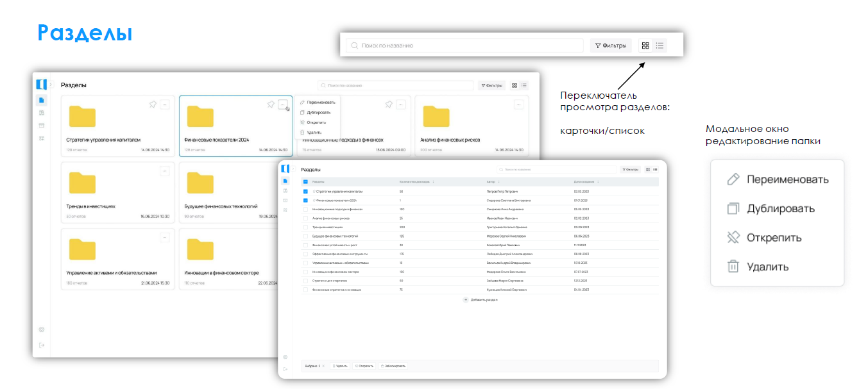Check the Анализ финансовых рисков row checkbox
Image resolution: width=868 pixels, height=389 pixels.
(x=305, y=218)
